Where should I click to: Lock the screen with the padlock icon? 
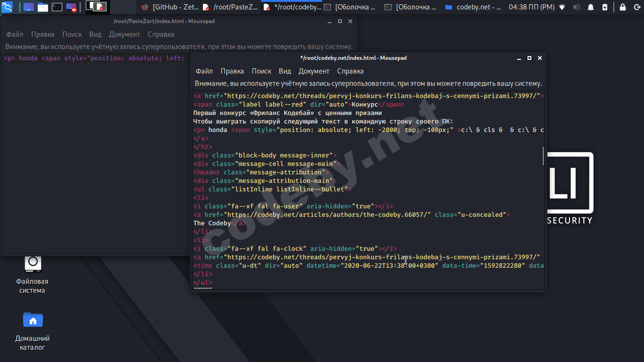point(623,8)
